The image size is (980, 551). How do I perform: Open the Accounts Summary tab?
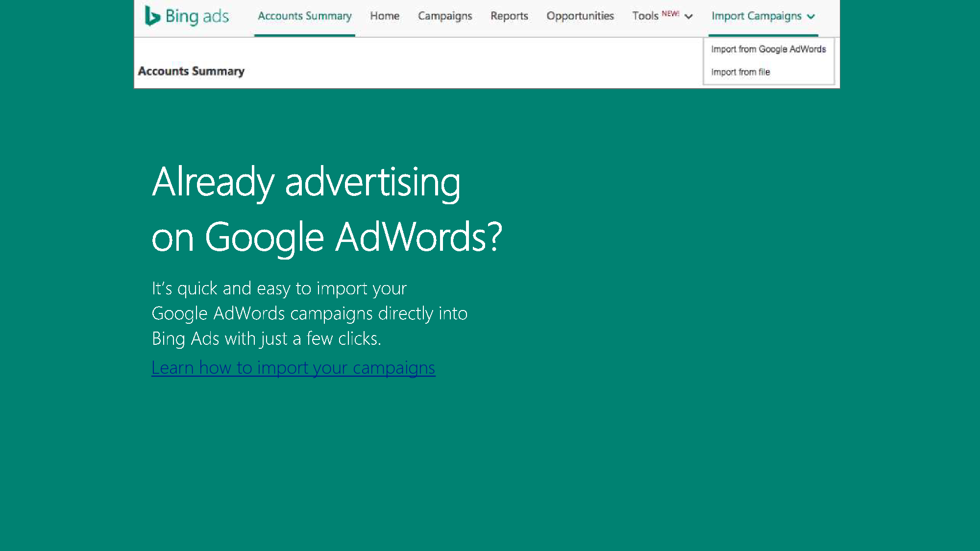click(x=305, y=16)
